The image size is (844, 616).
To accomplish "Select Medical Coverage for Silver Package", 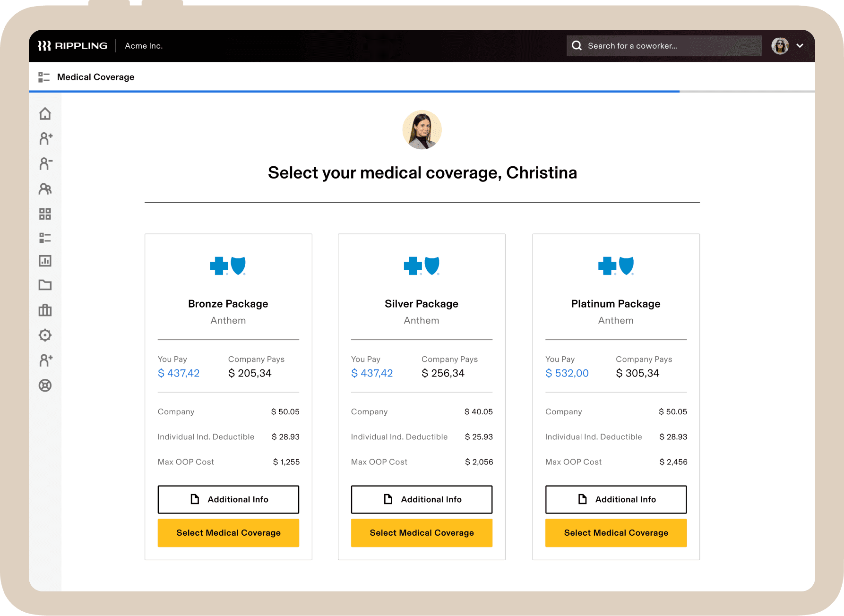I will (x=422, y=533).
